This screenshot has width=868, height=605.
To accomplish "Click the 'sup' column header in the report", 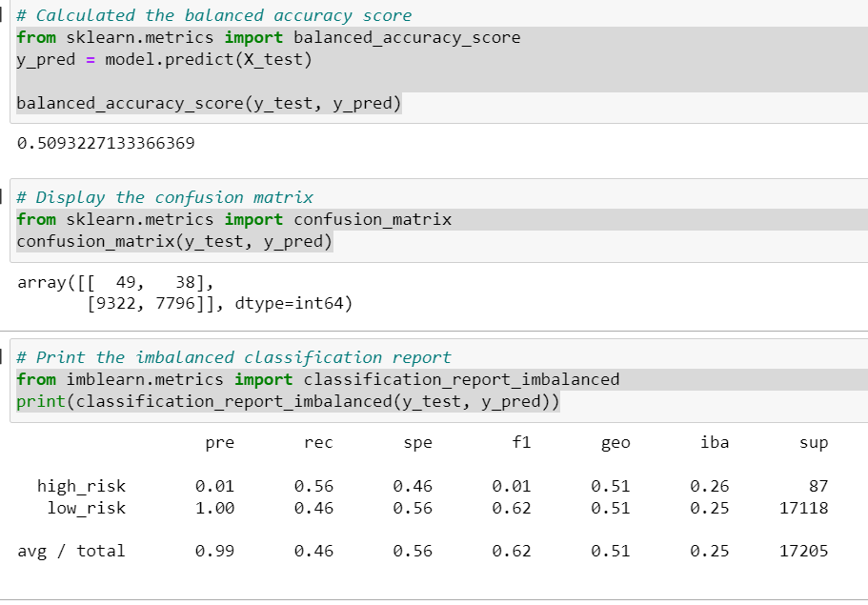I will pyautogui.click(x=814, y=443).
